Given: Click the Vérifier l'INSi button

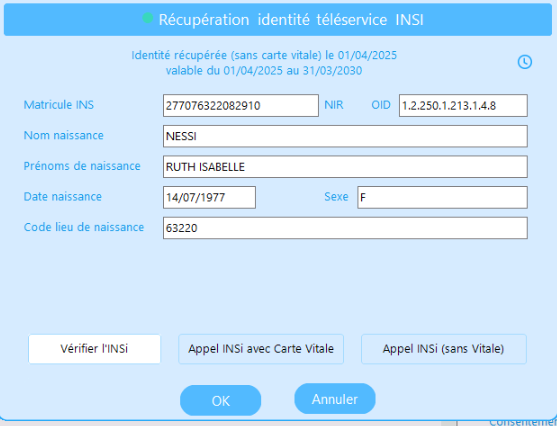Looking at the screenshot, I should point(94,349).
